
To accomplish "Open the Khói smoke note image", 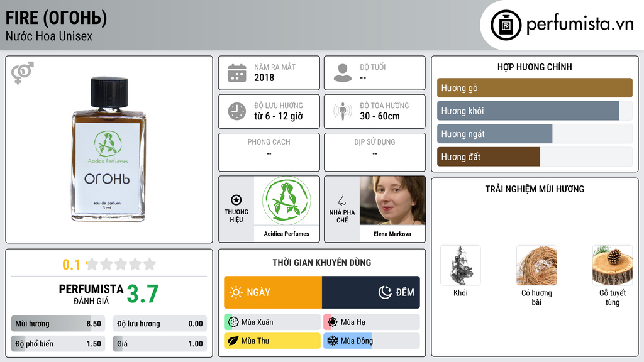I will [x=460, y=265].
